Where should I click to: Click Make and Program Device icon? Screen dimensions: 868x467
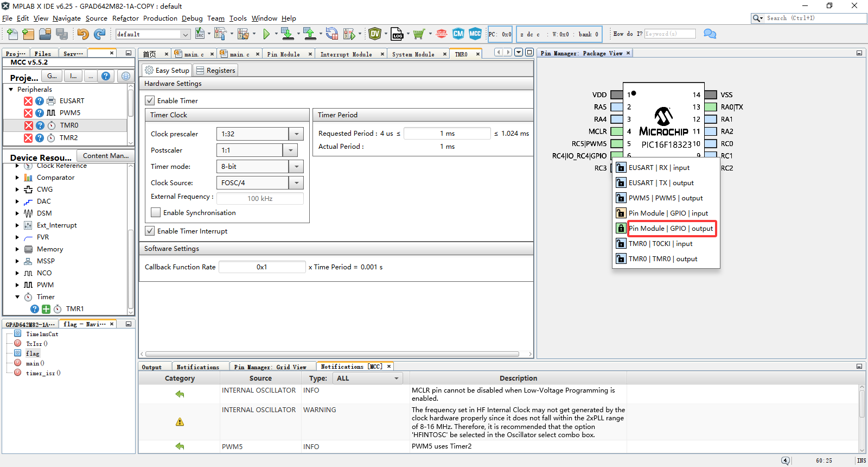[287, 34]
